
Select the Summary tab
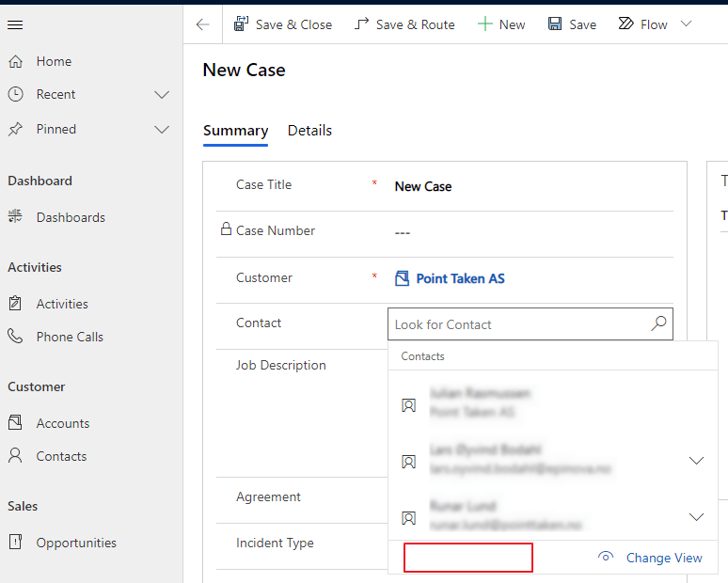pyautogui.click(x=235, y=131)
